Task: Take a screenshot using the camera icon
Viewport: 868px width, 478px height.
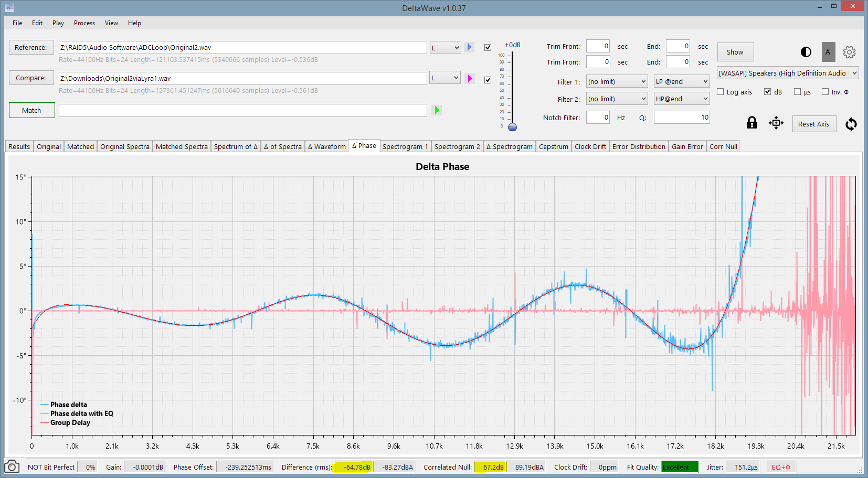Action: coord(12,466)
